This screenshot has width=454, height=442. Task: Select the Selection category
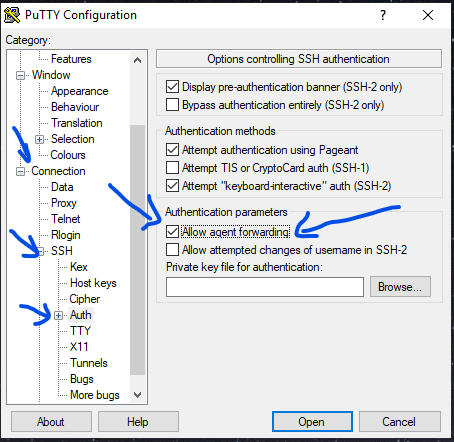click(72, 139)
